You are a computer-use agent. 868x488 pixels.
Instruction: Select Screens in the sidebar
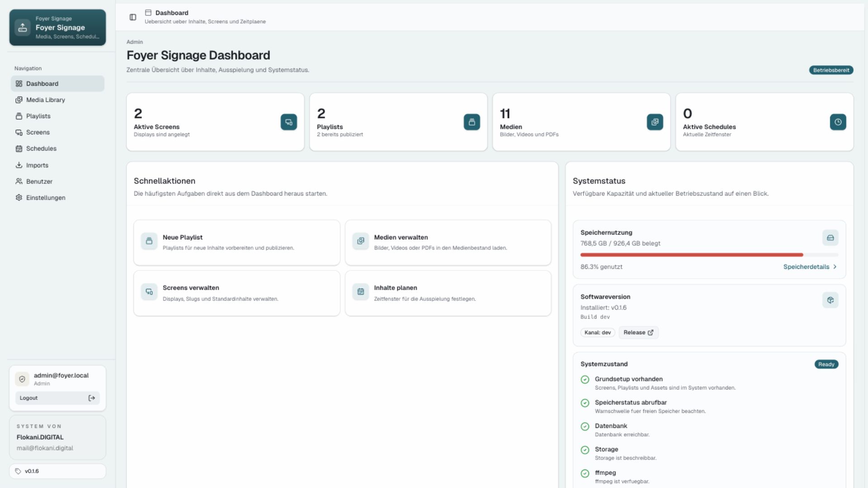[57, 132]
